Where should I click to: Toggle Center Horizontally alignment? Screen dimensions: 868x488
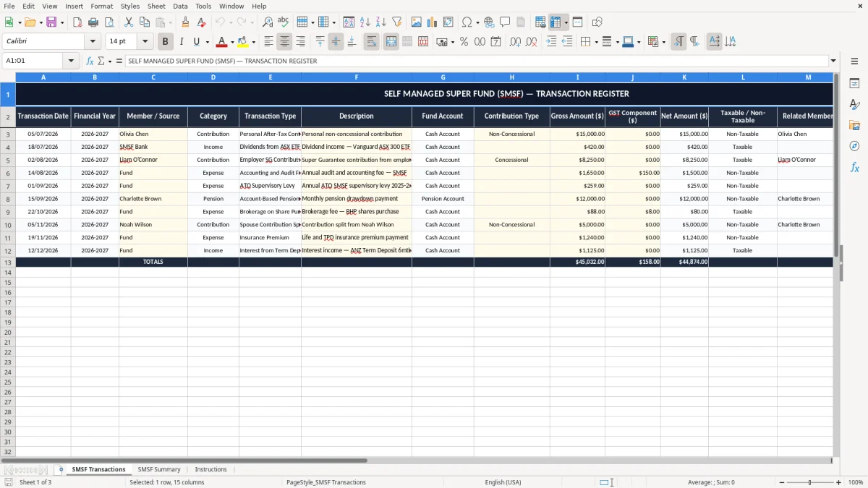284,42
